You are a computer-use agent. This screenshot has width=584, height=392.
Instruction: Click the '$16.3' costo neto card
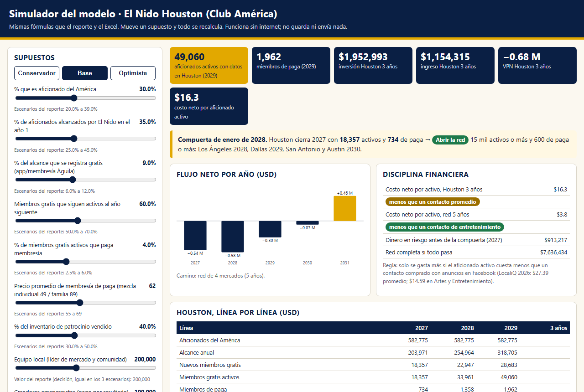209,106
